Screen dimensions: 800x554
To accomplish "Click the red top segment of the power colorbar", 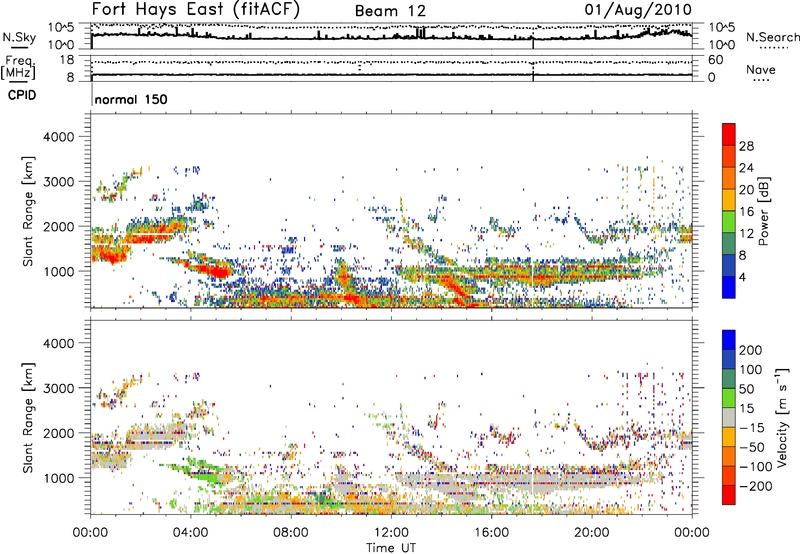I will pyautogui.click(x=729, y=134).
